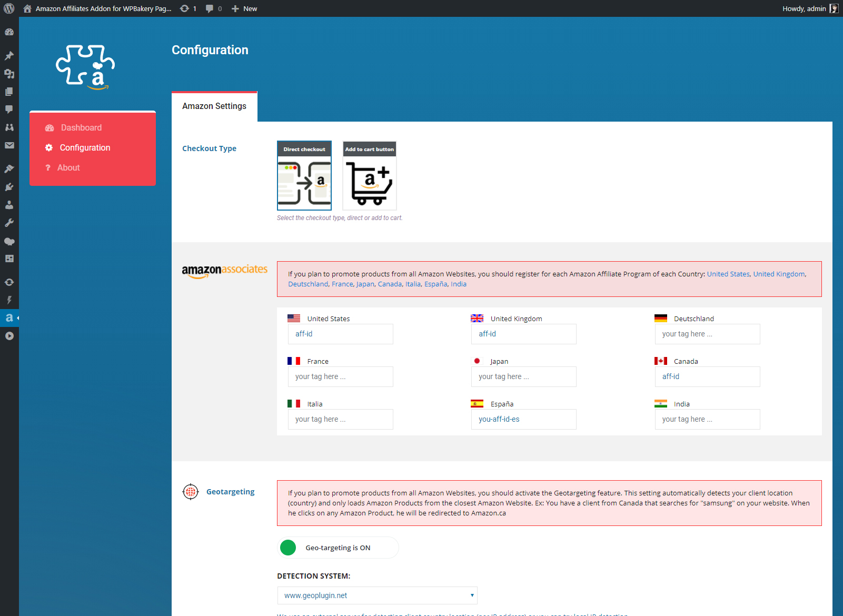Select the Configuration menu item
The width and height of the screenshot is (843, 616).
pyautogui.click(x=85, y=147)
